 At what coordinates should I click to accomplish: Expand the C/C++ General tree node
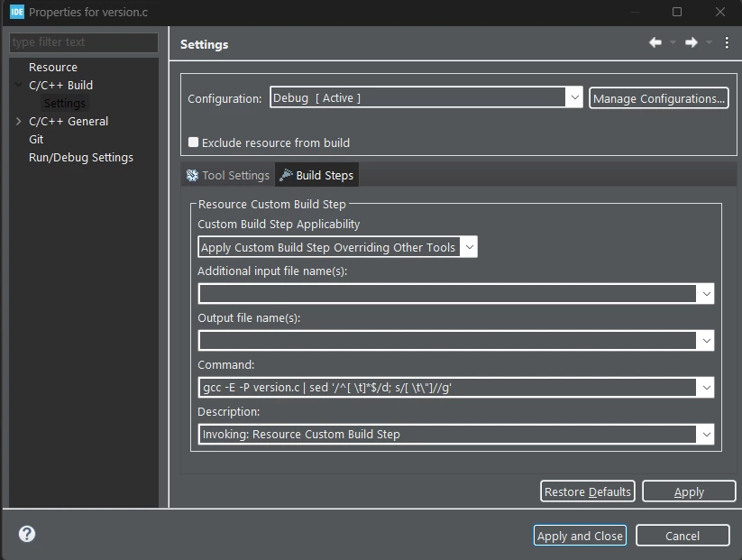[18, 121]
